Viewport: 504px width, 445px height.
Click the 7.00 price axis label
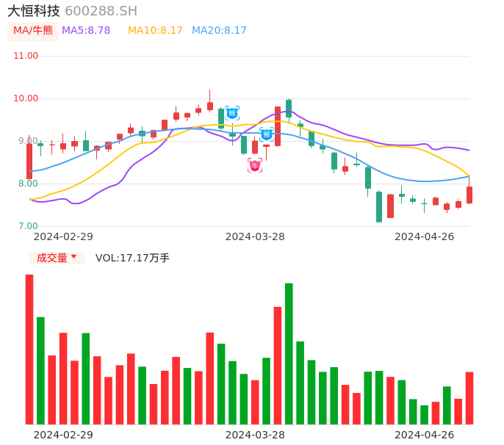(28, 226)
